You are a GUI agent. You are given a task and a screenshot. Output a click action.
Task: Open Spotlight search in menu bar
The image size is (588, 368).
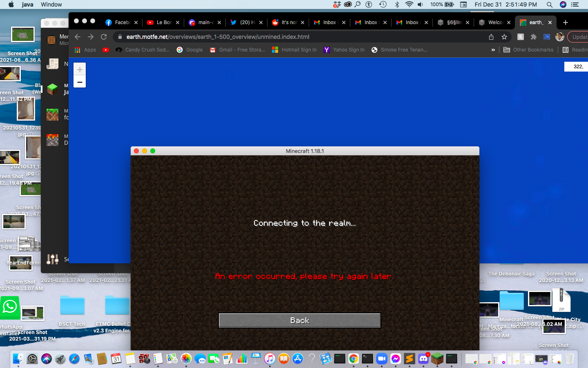(549, 4)
